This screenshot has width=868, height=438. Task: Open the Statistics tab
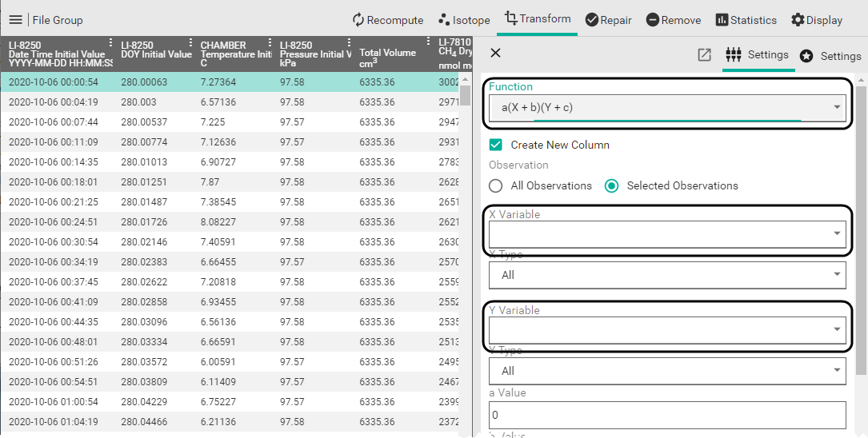coord(746,20)
